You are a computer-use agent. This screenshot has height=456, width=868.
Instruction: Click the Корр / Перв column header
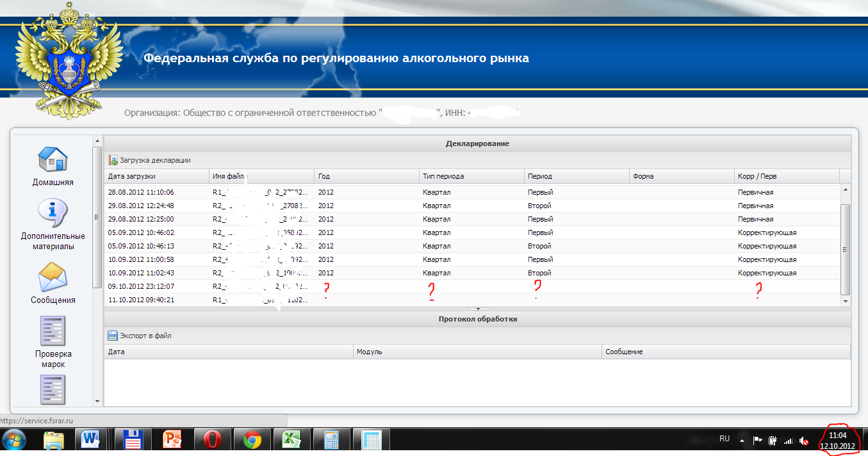tap(757, 176)
